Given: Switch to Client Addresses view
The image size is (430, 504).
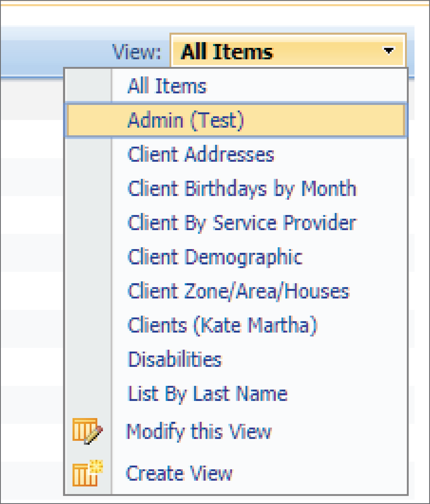Looking at the screenshot, I should click(201, 154).
